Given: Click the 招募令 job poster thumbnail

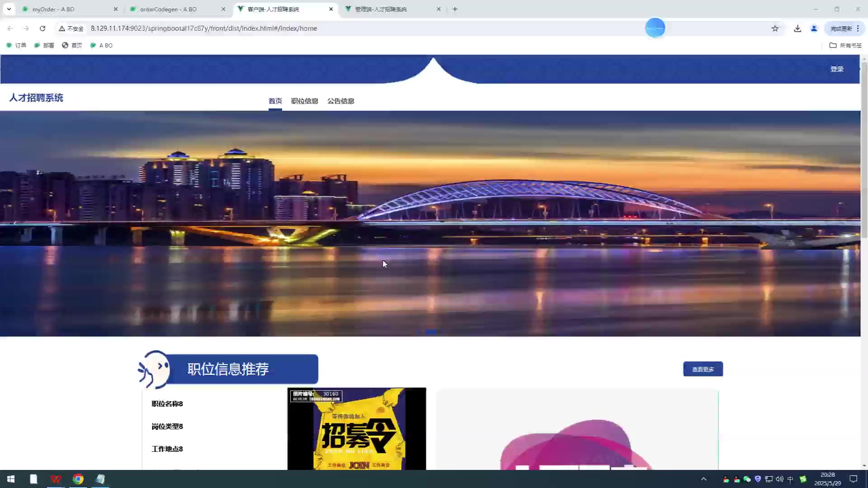Looking at the screenshot, I should [356, 428].
